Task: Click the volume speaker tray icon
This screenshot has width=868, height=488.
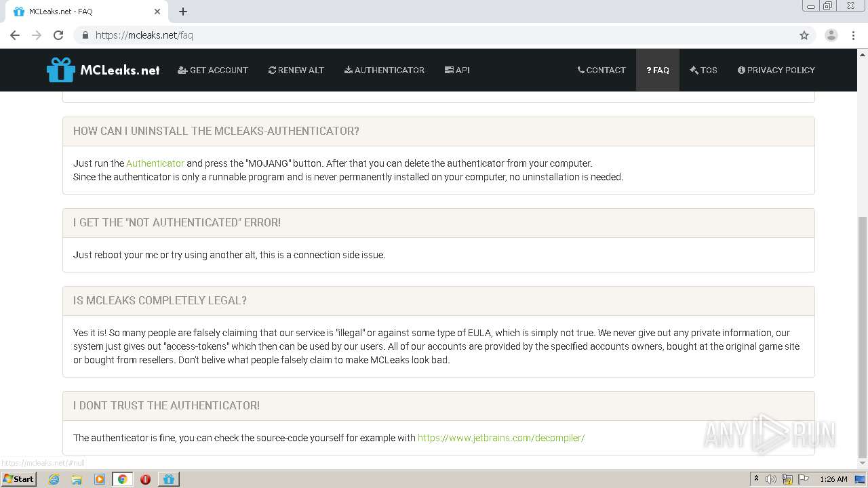Action: 771,479
